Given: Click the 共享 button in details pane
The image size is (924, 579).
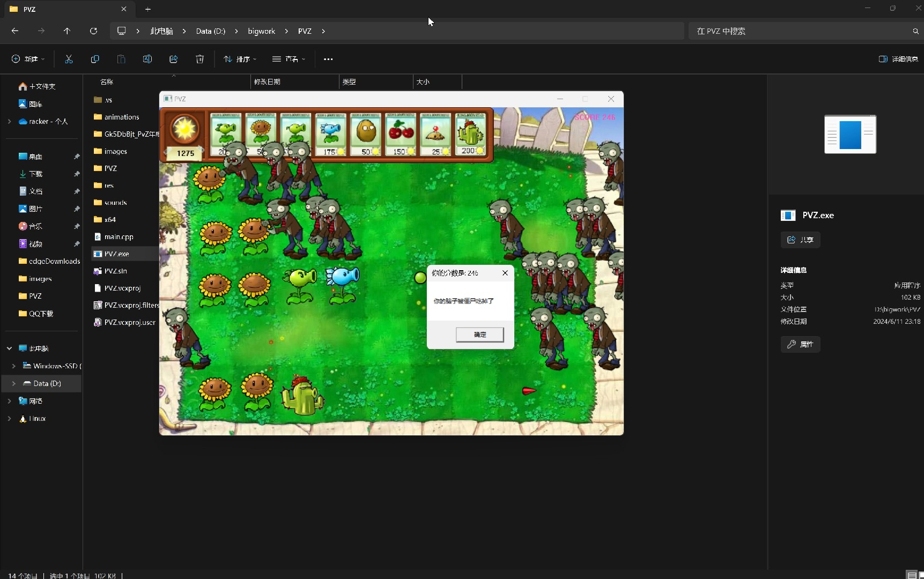Looking at the screenshot, I should pyautogui.click(x=801, y=240).
